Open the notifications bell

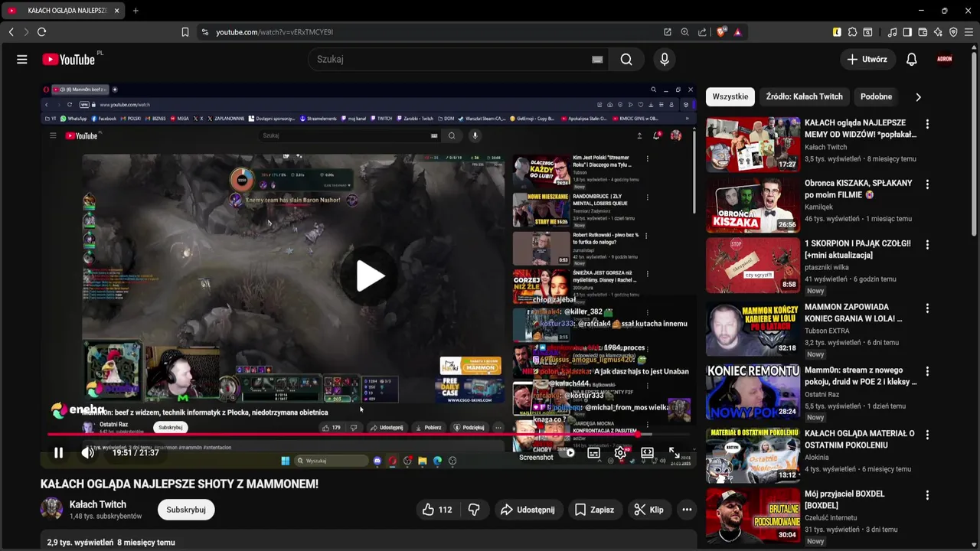[x=911, y=59]
